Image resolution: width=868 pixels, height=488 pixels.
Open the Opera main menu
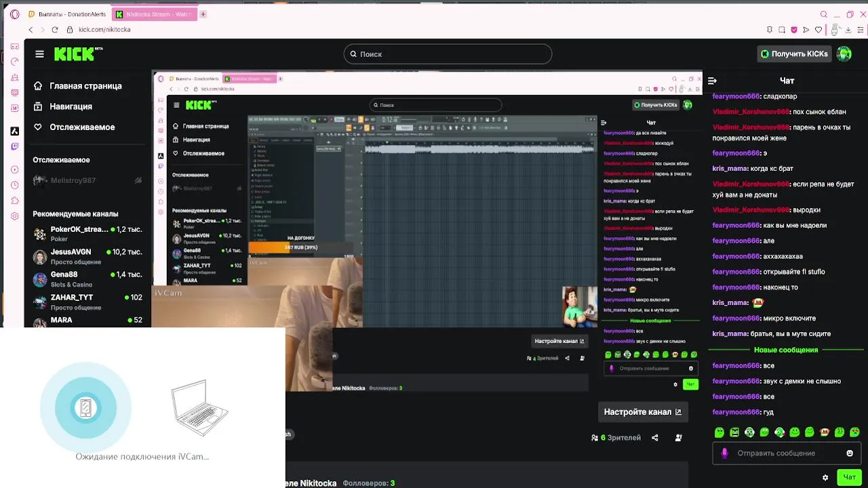coord(14,14)
